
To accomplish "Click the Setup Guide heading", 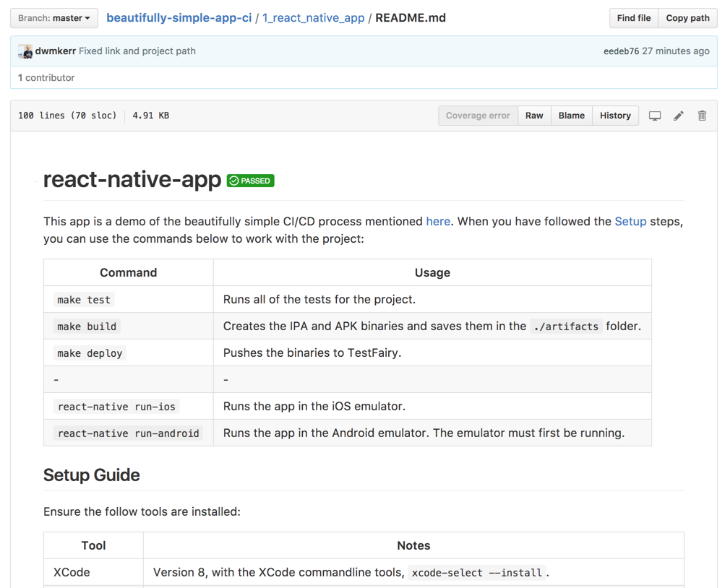I will pyautogui.click(x=92, y=475).
